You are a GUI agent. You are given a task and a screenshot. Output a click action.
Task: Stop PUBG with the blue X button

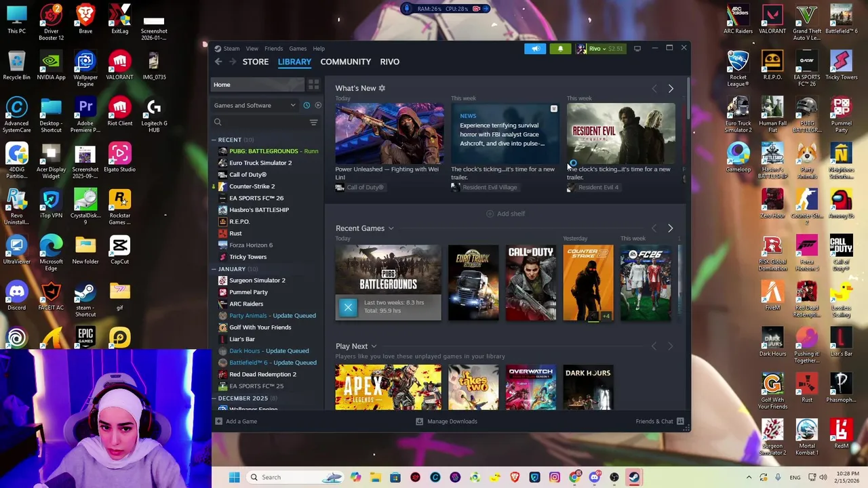coord(348,307)
